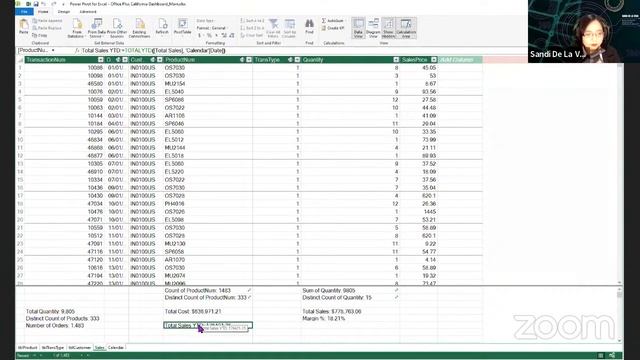The height and width of the screenshot is (360, 640).
Task: Click the Clear Sort command
Action: (252, 36)
